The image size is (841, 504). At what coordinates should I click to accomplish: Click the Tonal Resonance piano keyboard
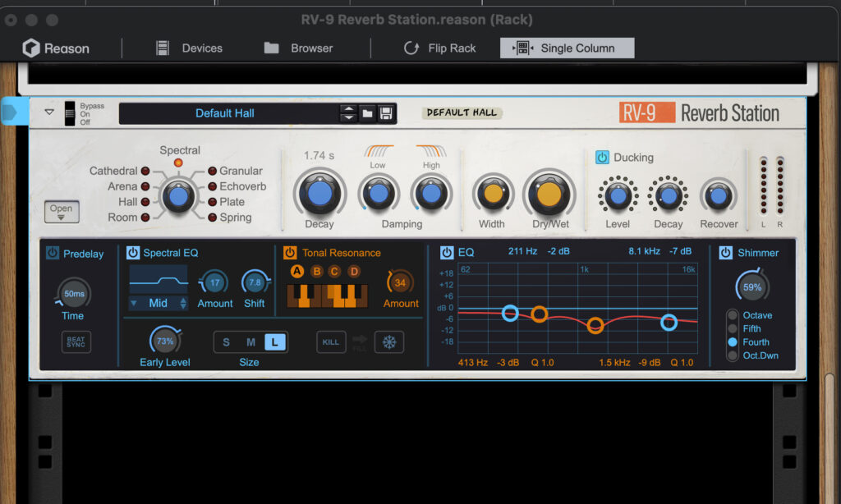(x=327, y=296)
